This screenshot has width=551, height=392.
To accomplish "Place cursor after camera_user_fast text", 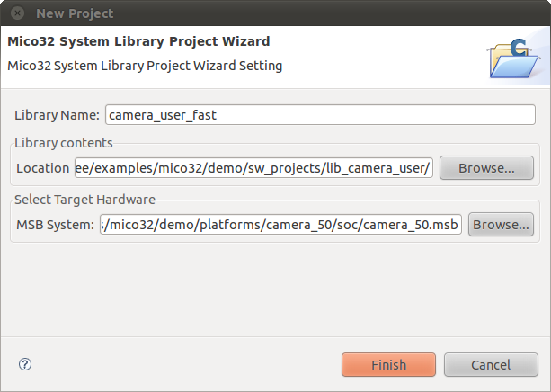I will 218,115.
